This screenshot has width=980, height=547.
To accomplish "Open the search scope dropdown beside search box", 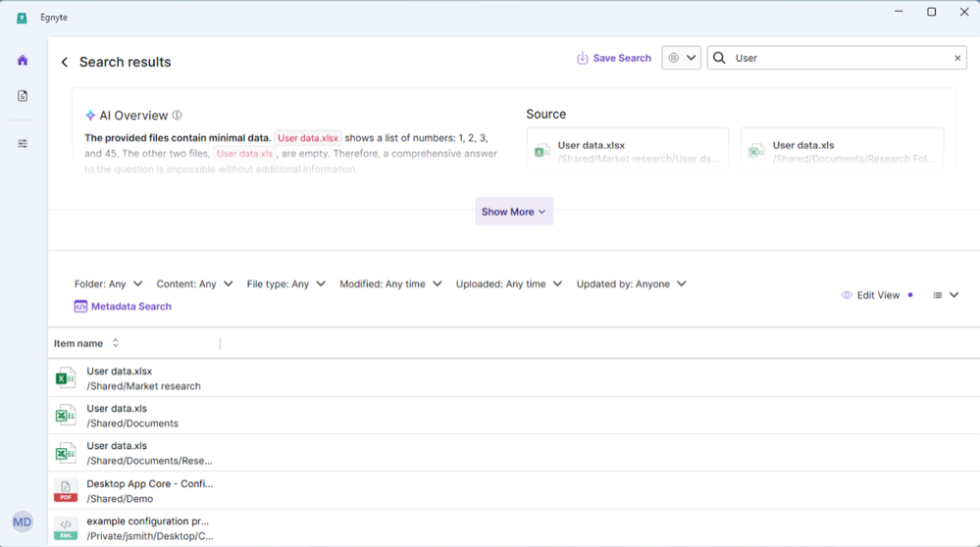I will (681, 58).
